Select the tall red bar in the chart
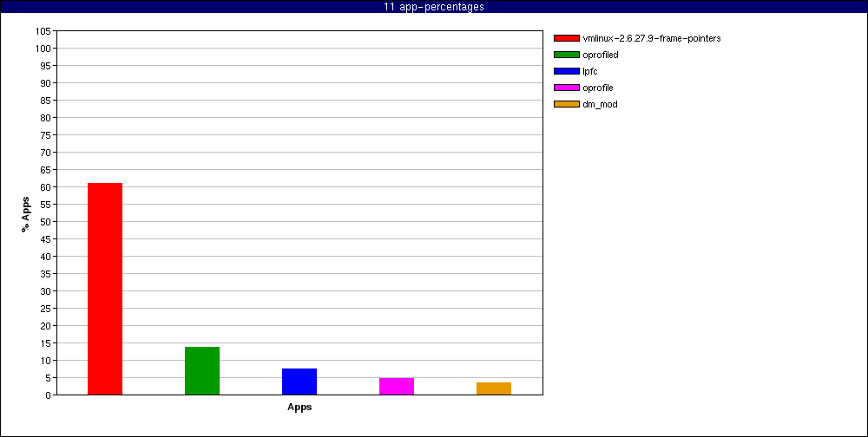 pos(105,289)
